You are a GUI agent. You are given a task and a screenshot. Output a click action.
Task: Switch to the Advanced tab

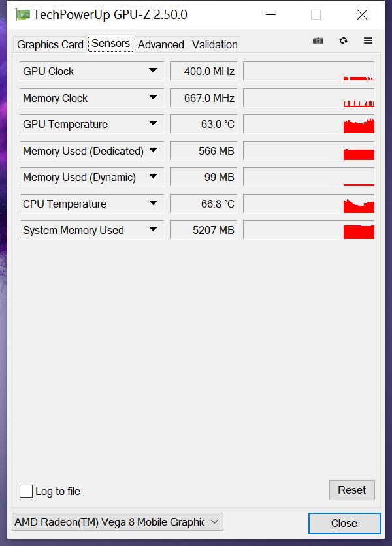[x=161, y=44]
